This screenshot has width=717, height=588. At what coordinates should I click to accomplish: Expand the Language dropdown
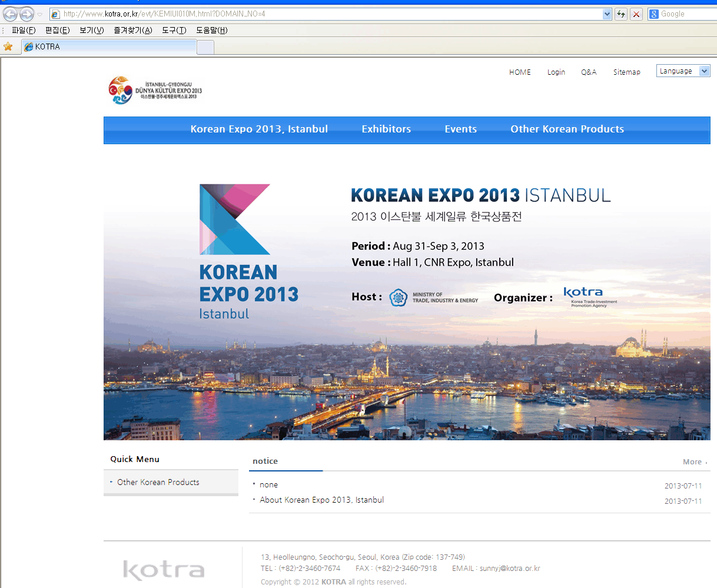coord(683,71)
